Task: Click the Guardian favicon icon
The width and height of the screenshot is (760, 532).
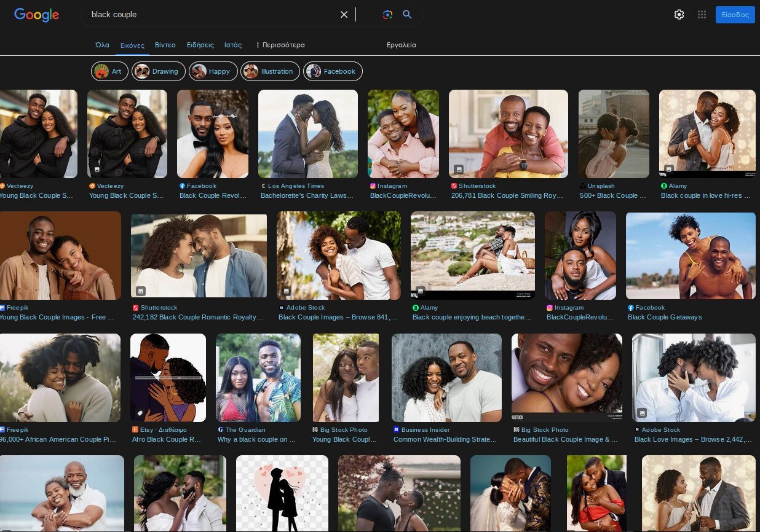Action: 220,429
